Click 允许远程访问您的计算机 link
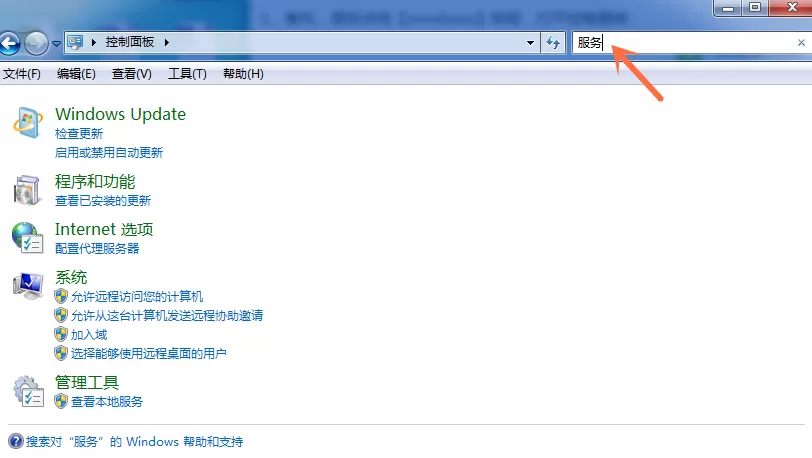812x458 pixels. (137, 296)
